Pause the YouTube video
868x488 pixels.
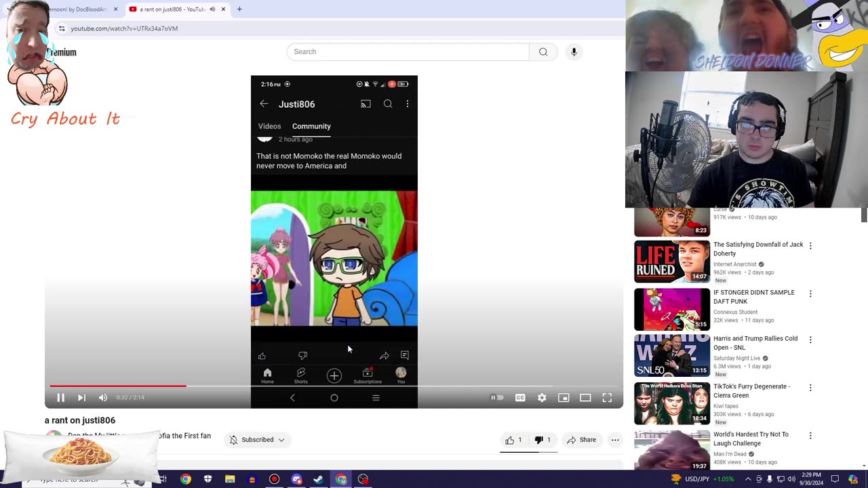pos(60,398)
